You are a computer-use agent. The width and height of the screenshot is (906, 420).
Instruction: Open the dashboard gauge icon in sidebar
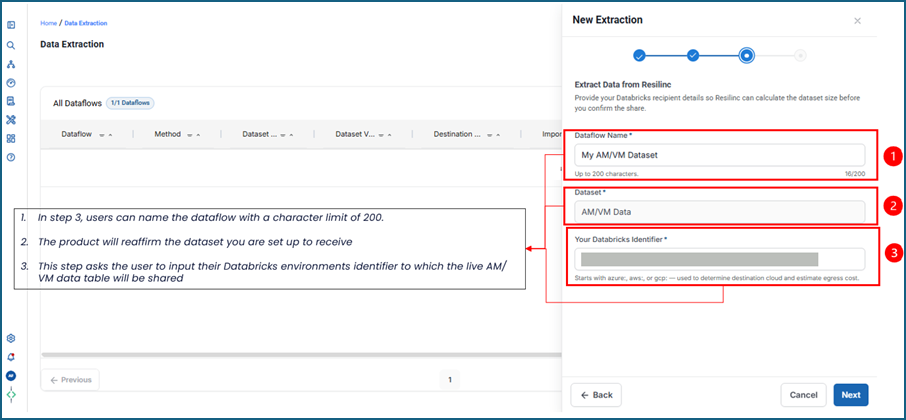tap(10, 83)
